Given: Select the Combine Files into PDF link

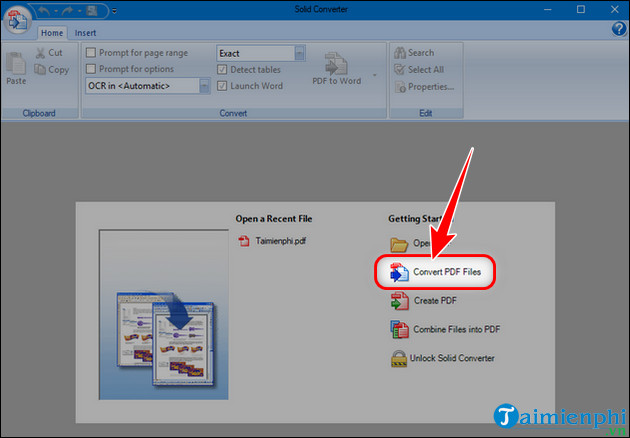Looking at the screenshot, I should 456,330.
